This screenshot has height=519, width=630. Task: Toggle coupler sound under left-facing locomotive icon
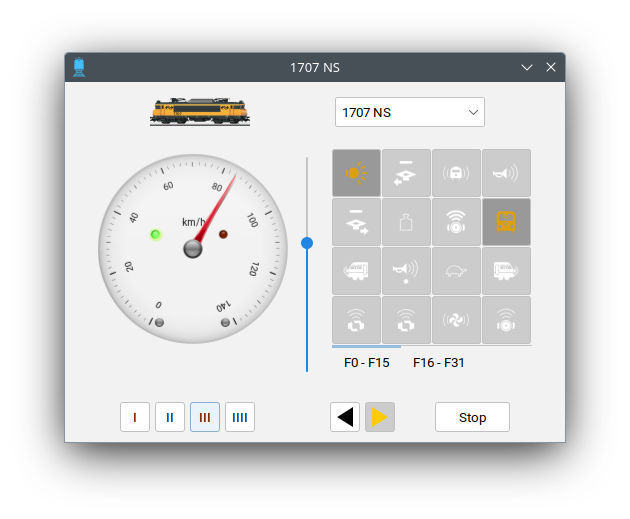[356, 320]
